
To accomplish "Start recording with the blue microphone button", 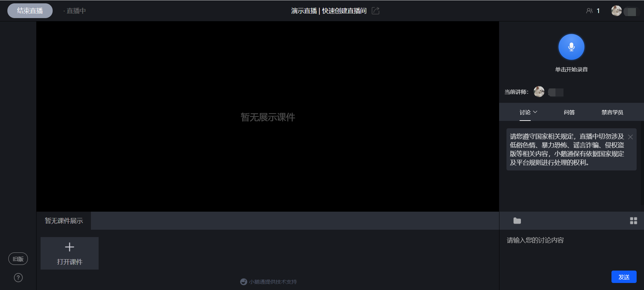I will coord(571,47).
